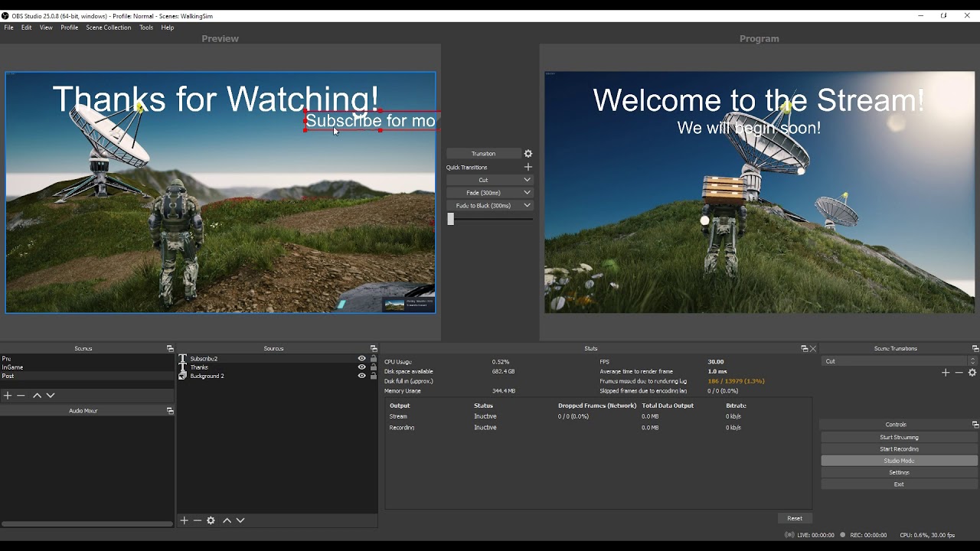The height and width of the screenshot is (551, 980).
Task: Add a new source with plus icon
Action: (x=184, y=520)
